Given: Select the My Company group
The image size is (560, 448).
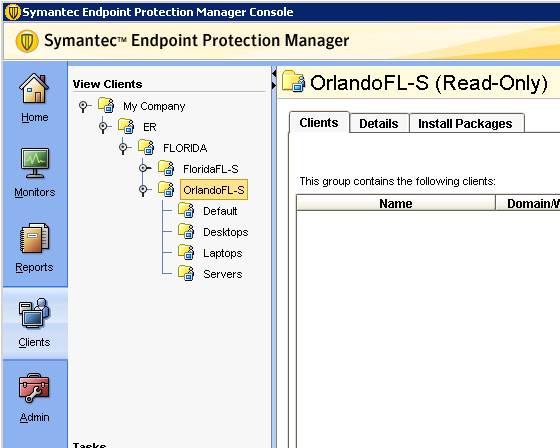Looking at the screenshot, I should [x=154, y=106].
